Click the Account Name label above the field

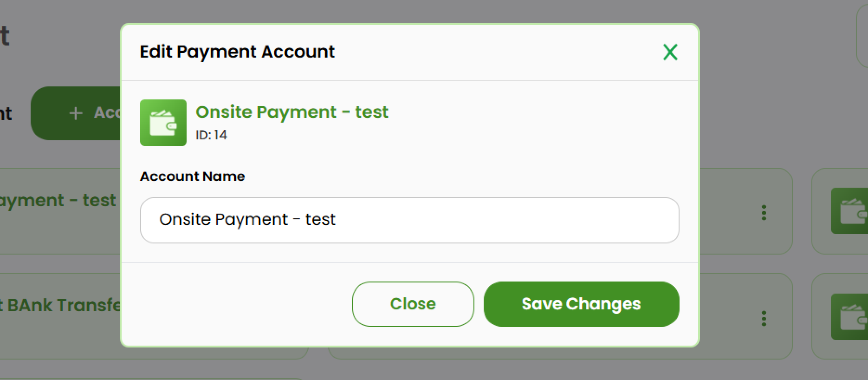click(x=192, y=176)
